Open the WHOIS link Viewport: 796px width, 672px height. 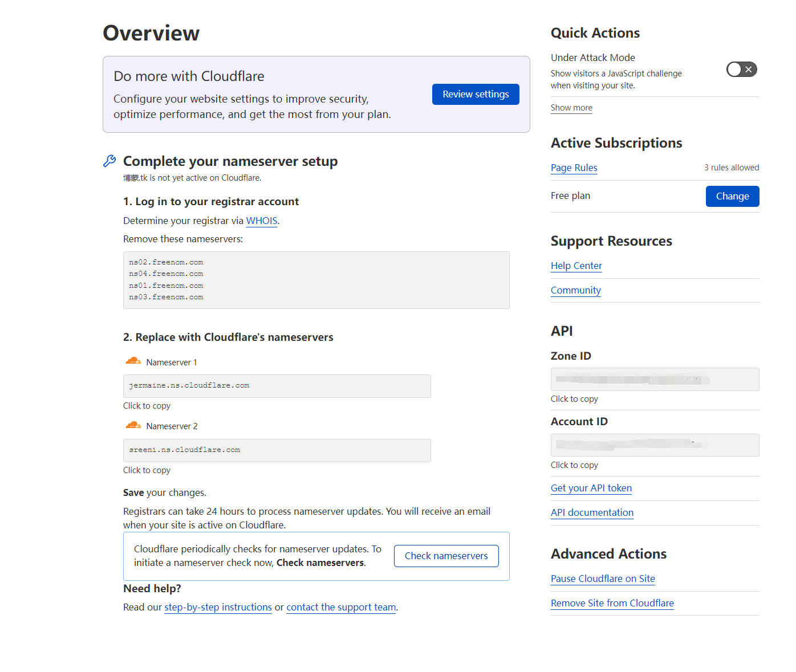point(262,221)
